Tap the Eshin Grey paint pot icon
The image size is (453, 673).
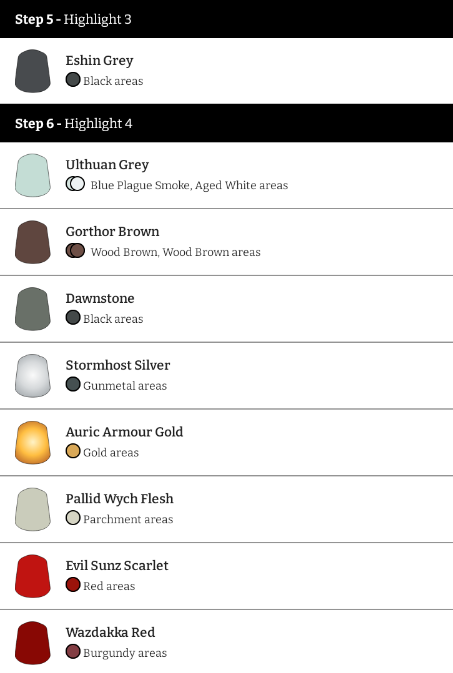coord(33,71)
